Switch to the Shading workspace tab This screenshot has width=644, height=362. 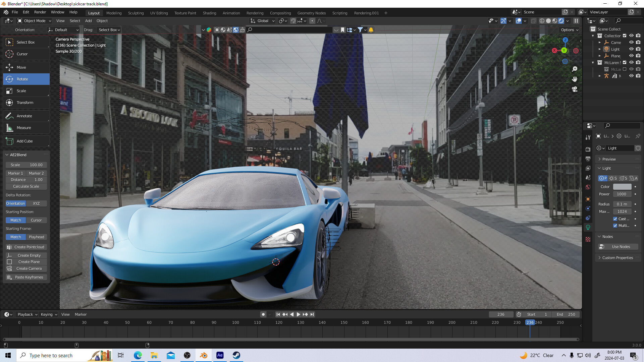point(209,13)
